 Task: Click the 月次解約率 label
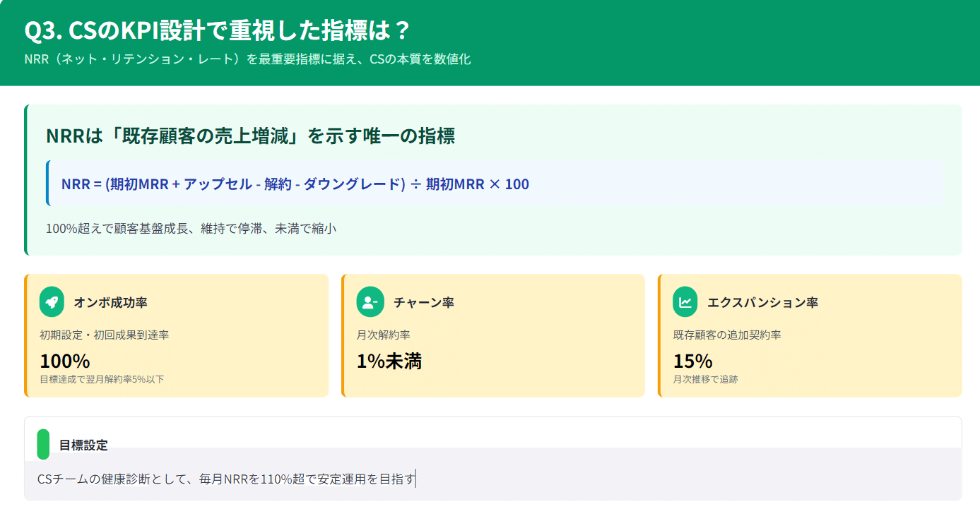[x=384, y=335]
